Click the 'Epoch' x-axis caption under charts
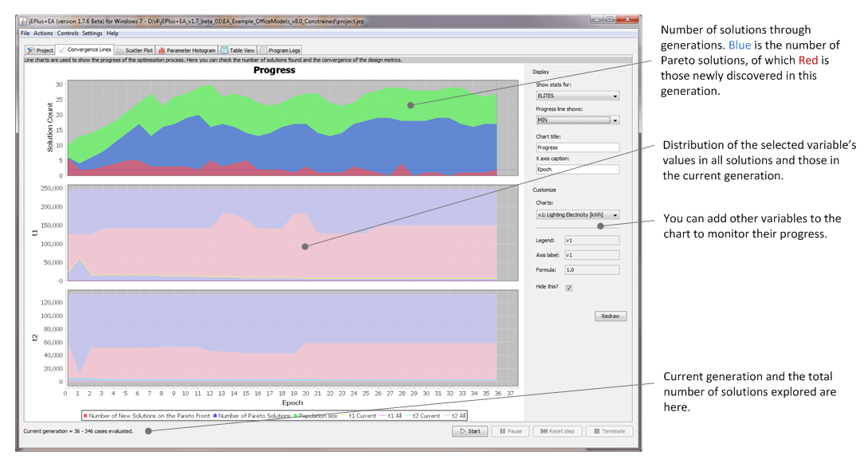Viewport: 868px width, 467px height. tap(293, 402)
